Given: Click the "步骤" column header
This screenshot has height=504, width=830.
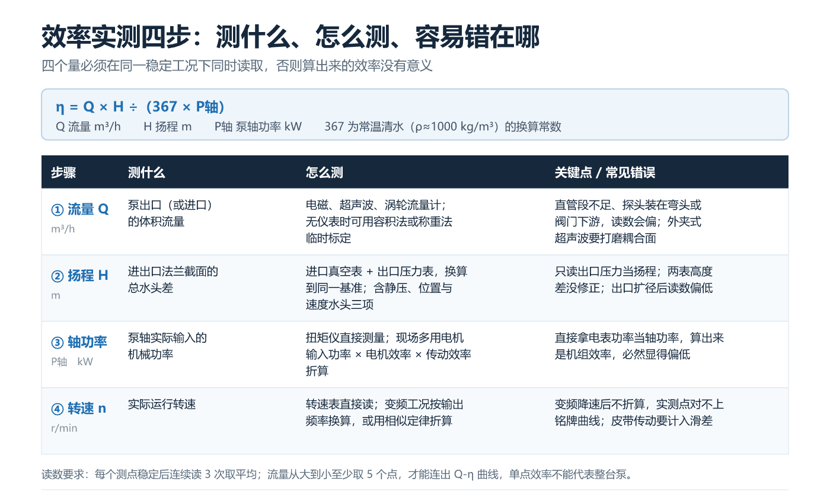Looking at the screenshot, I should click(x=63, y=173).
